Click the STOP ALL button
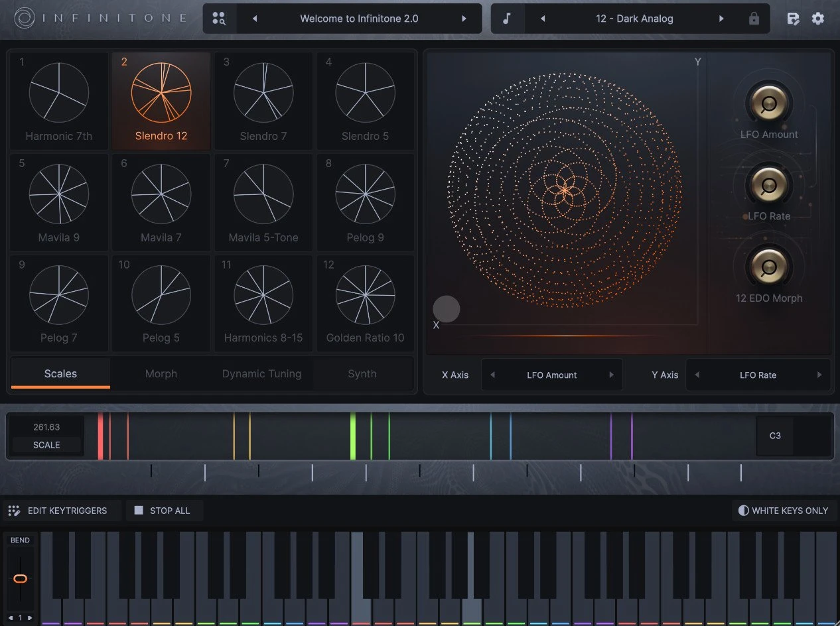This screenshot has width=840, height=626. 163,511
